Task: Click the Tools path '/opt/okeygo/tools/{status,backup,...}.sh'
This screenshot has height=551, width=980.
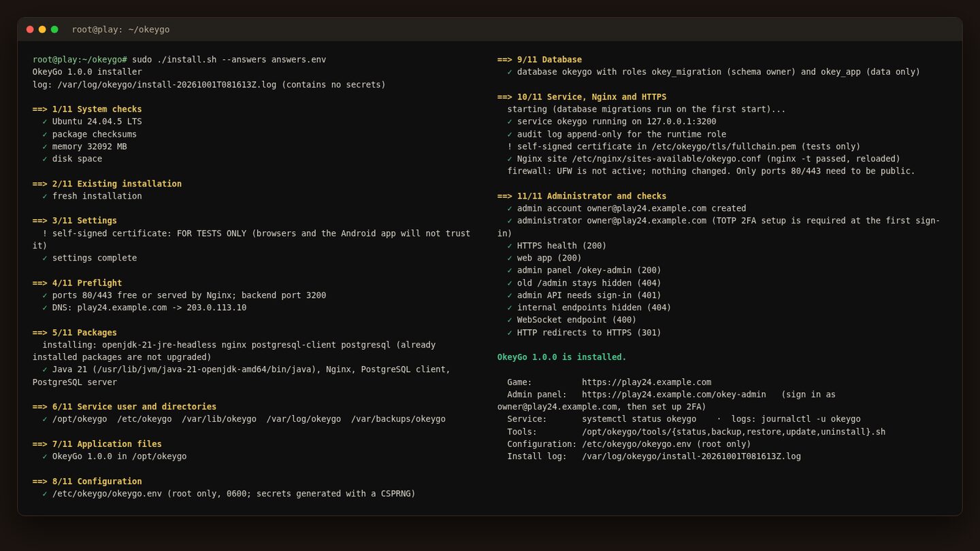Action: coord(734,432)
